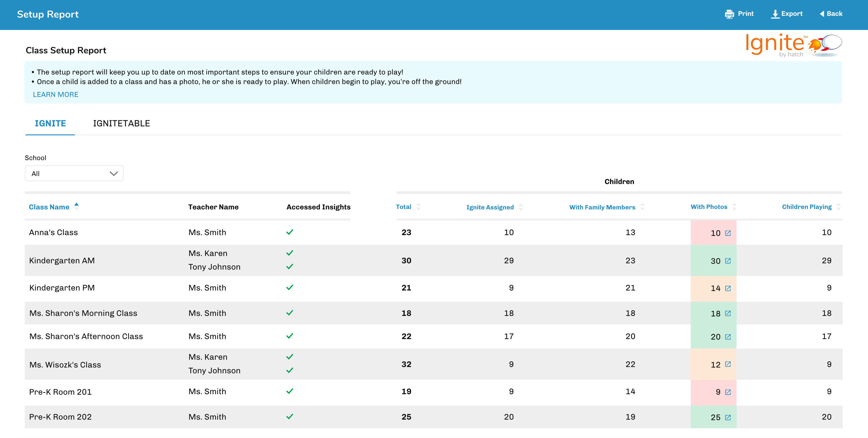Open photos link icon for Pre-K Room 202
This screenshot has width=868, height=438.
pyautogui.click(x=728, y=417)
